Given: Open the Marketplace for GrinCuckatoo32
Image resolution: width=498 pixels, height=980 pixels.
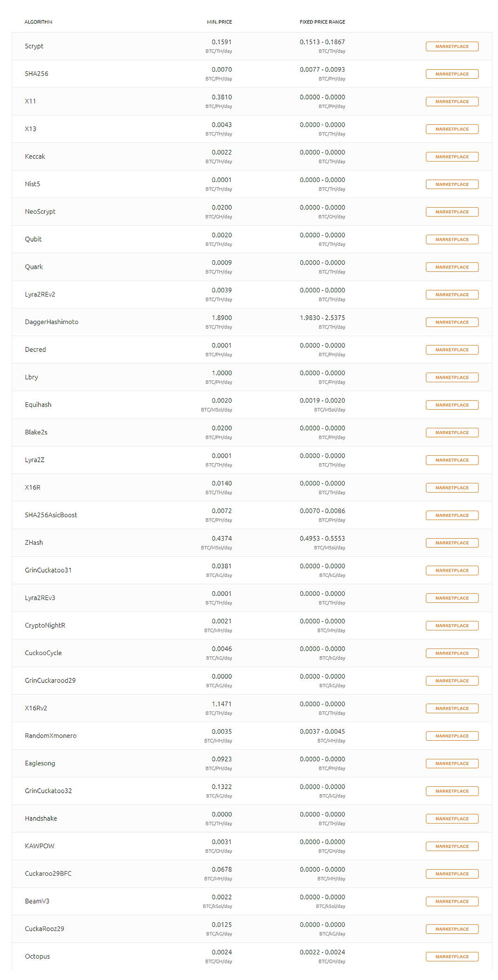Looking at the screenshot, I should (452, 791).
